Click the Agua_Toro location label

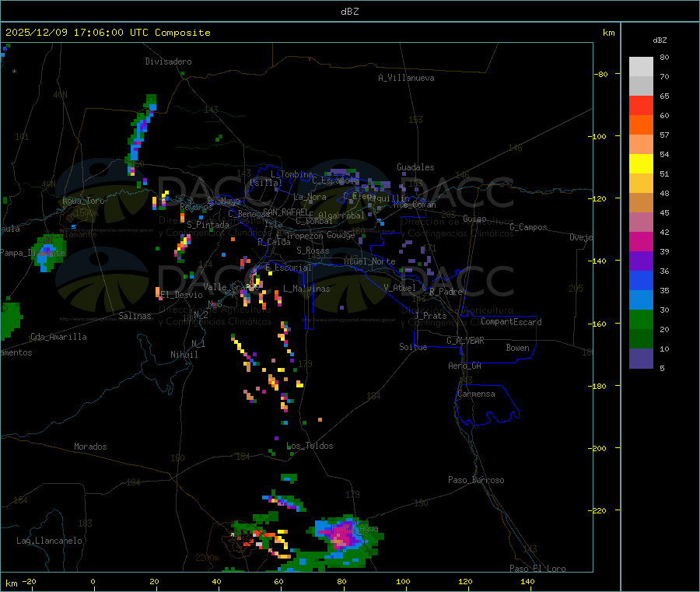[83, 201]
